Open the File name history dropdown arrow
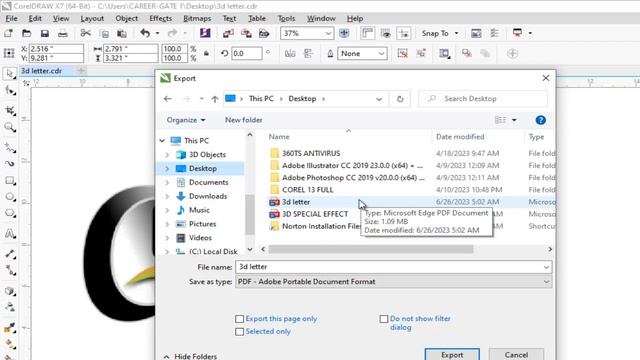Screen dimensions: 640x360 point(546,267)
